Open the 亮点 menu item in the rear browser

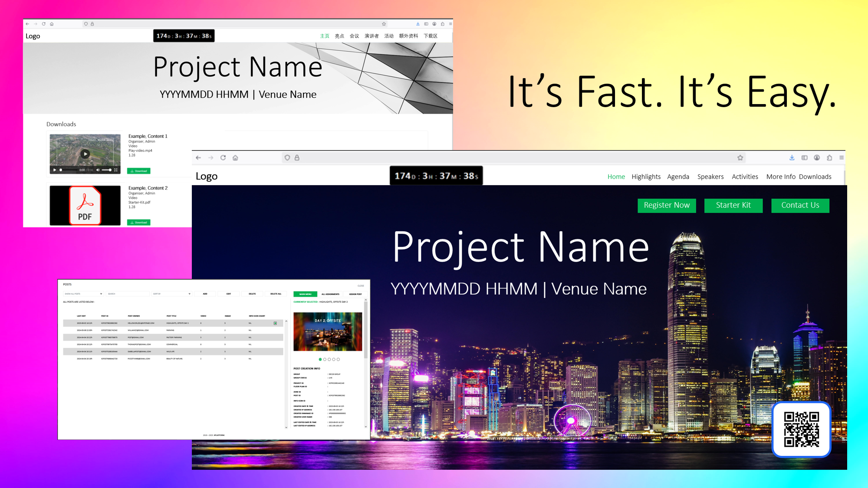(x=339, y=36)
